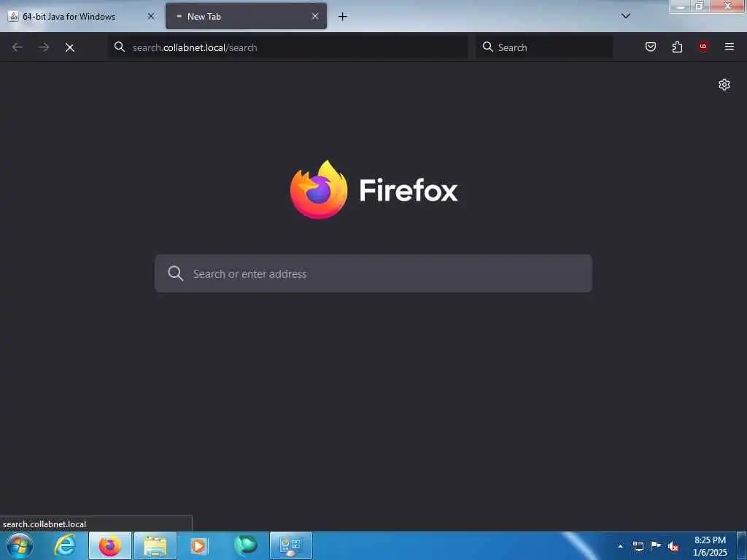747x560 pixels.
Task: Click the magnifier icon in the address bar
Action: 120,47
